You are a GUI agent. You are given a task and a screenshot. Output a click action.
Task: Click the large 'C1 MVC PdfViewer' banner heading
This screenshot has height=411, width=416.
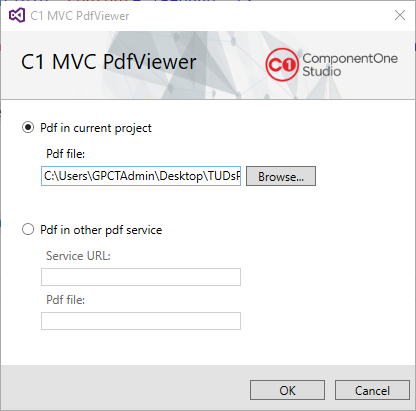click(x=109, y=62)
